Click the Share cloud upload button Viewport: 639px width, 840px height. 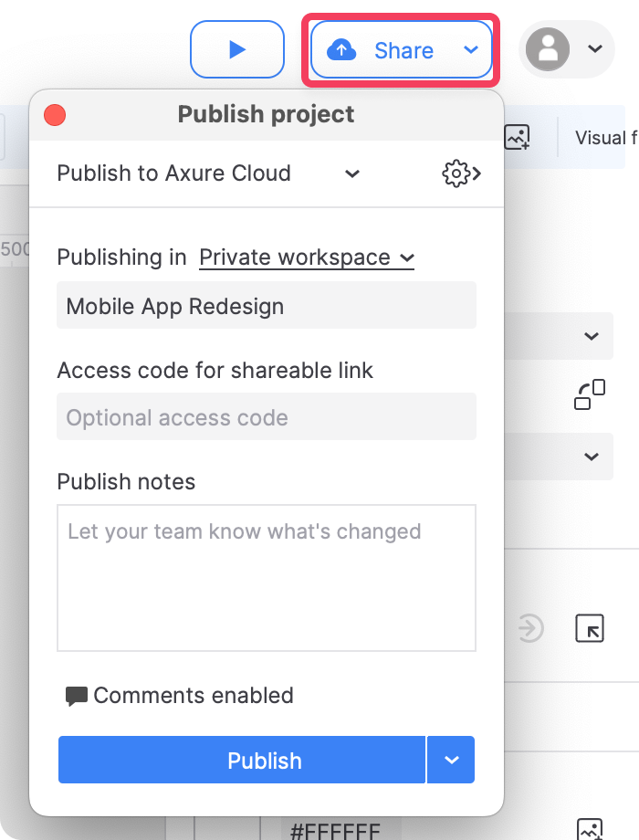[x=382, y=50]
